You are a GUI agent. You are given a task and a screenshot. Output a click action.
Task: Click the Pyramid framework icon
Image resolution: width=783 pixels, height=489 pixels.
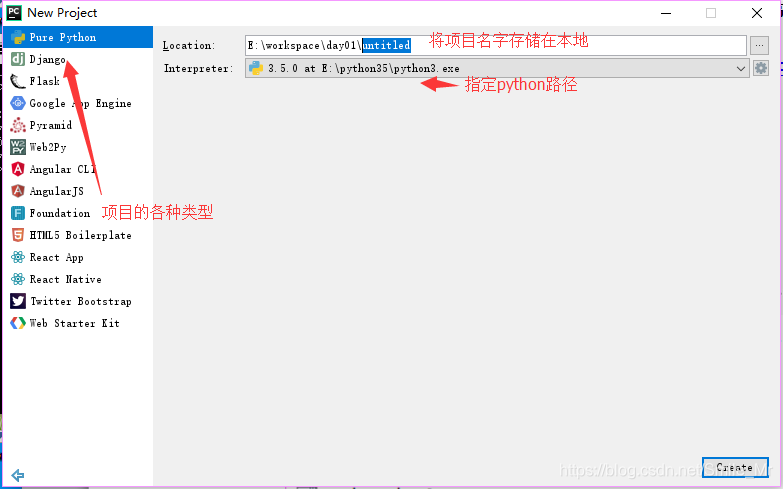[x=18, y=125]
